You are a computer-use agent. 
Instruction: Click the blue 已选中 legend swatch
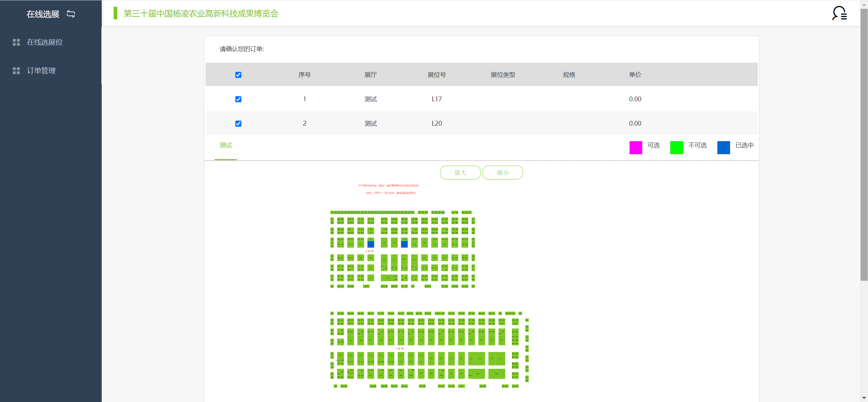click(724, 148)
